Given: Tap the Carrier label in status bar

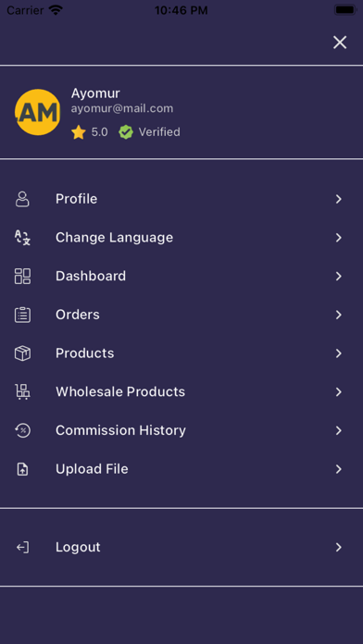Looking at the screenshot, I should pyautogui.click(x=25, y=10).
